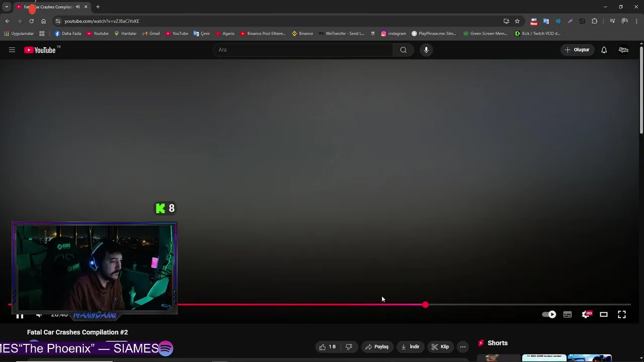Screen dimensions: 644x362
Task: Mute the video using the speaker icon
Action: click(39, 315)
